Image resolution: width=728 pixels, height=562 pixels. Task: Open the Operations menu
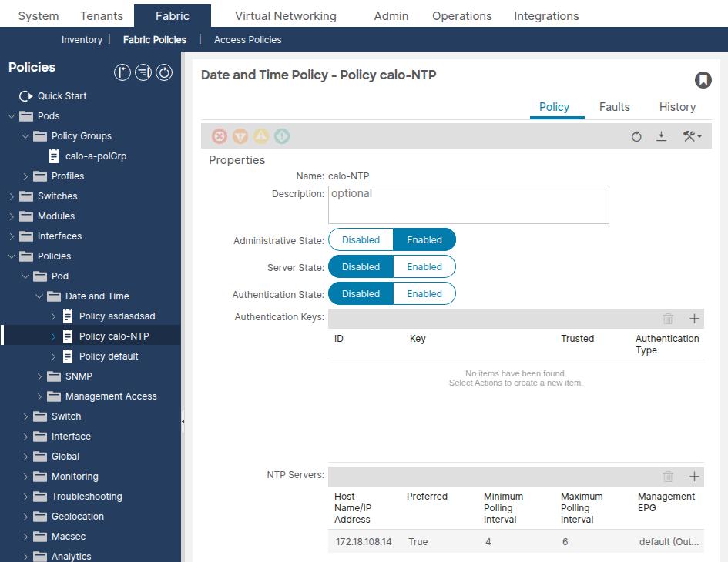pyautogui.click(x=461, y=15)
